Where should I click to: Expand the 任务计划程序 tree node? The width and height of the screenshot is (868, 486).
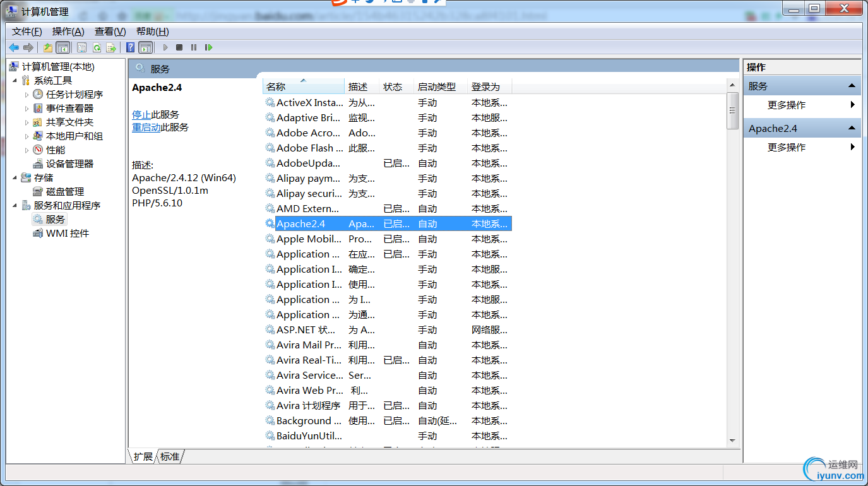(27, 94)
